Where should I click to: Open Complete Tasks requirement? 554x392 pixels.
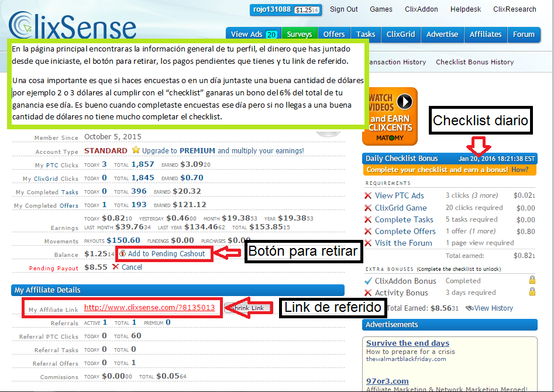tap(404, 219)
